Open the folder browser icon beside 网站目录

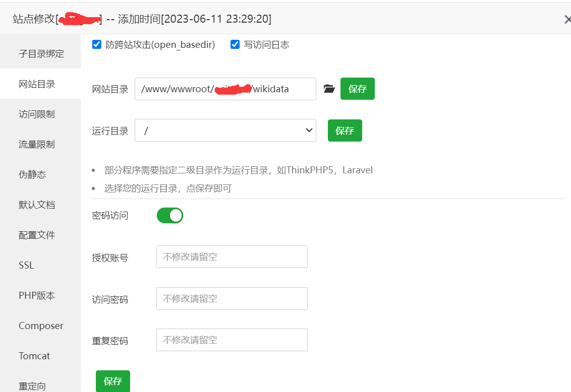(x=330, y=88)
